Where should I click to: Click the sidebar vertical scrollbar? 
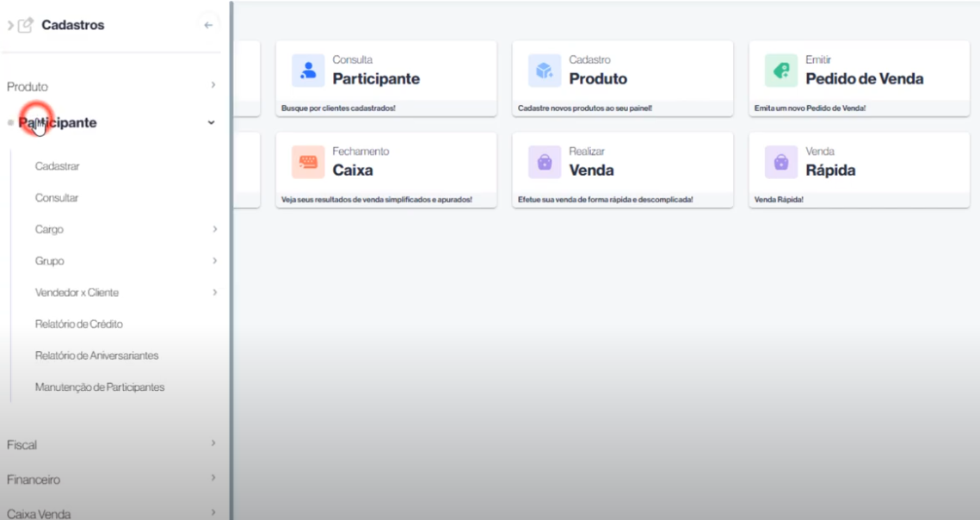coord(231,258)
